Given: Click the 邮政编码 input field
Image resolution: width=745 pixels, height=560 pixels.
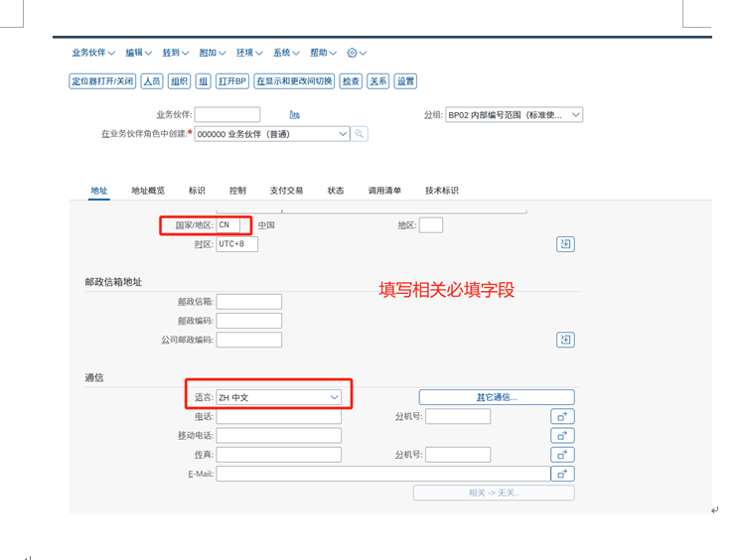Looking at the screenshot, I should (x=248, y=321).
